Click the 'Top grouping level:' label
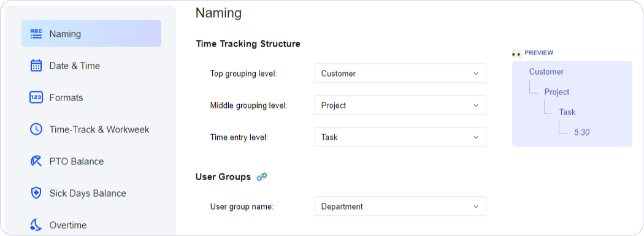Viewport: 644px width, 236px height. coord(244,74)
